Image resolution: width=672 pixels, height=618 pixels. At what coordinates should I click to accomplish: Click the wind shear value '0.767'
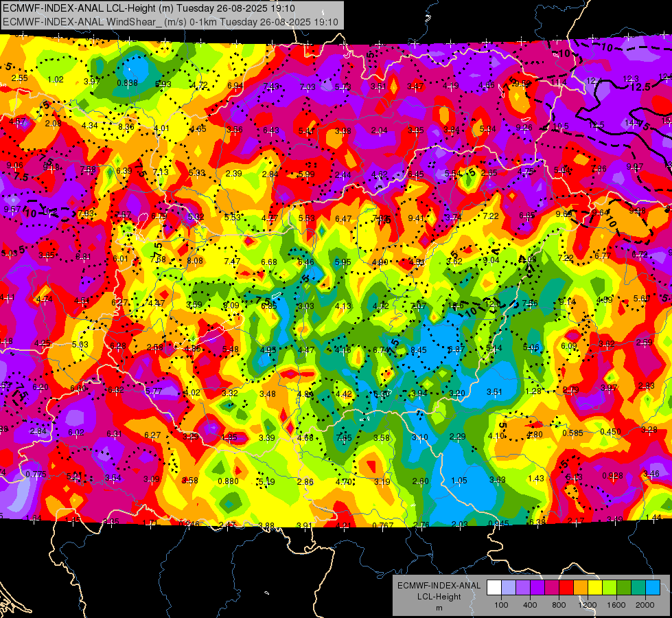tap(383, 526)
